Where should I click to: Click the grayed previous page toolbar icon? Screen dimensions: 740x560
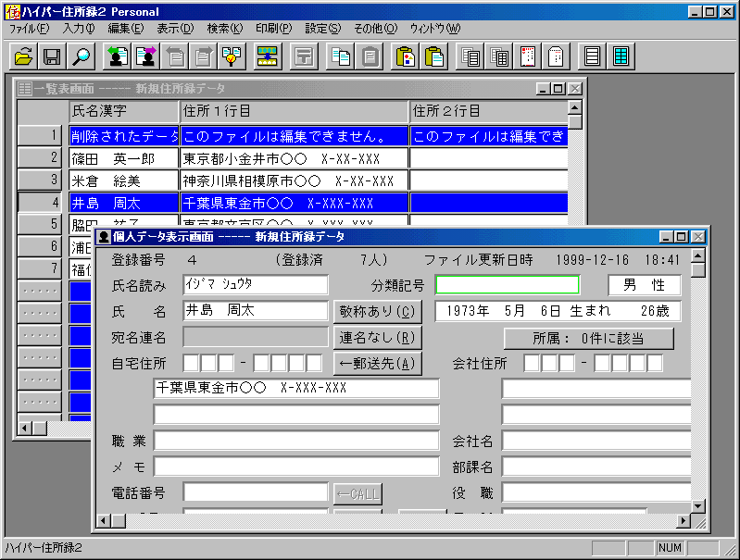175,56
